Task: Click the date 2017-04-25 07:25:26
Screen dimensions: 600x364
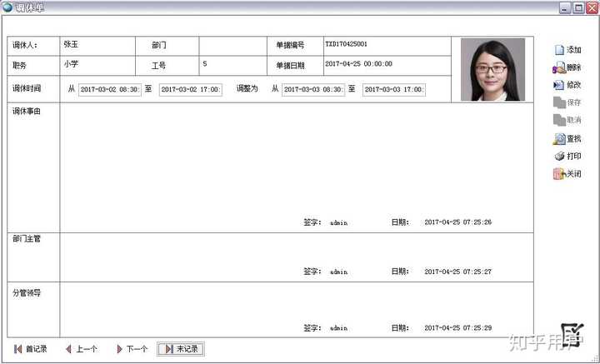Action: (x=458, y=222)
